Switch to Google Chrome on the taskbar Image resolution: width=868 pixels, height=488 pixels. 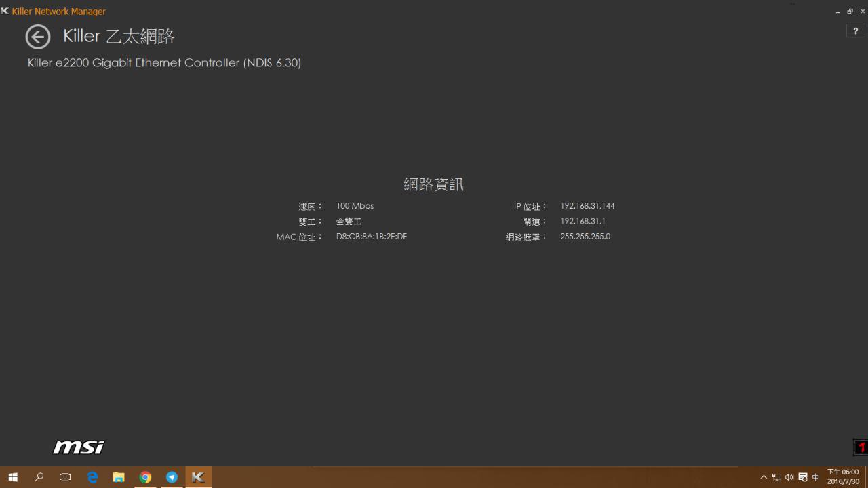[x=145, y=477]
